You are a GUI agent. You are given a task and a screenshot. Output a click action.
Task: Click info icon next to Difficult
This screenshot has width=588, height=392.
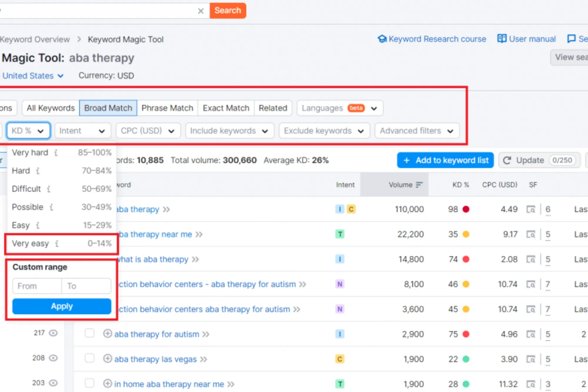coord(49,189)
